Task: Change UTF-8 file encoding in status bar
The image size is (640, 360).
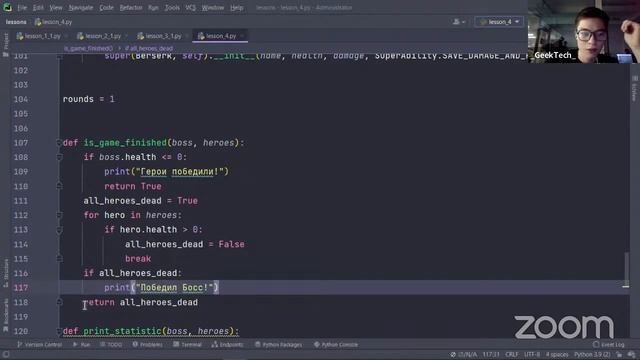Action: click(x=532, y=355)
